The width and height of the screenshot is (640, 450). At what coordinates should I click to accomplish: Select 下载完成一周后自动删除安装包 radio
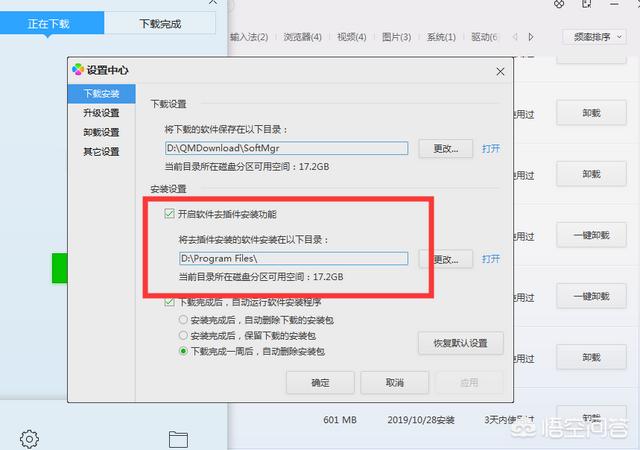point(183,351)
